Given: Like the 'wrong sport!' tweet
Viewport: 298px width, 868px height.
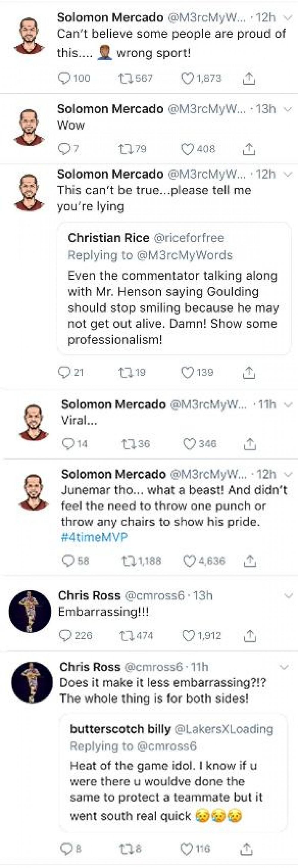Looking at the screenshot, I should tap(187, 78).
